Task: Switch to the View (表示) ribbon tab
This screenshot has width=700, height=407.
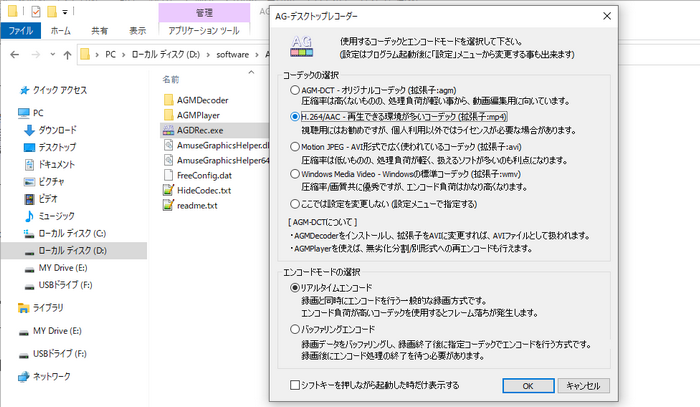Action: [x=136, y=31]
